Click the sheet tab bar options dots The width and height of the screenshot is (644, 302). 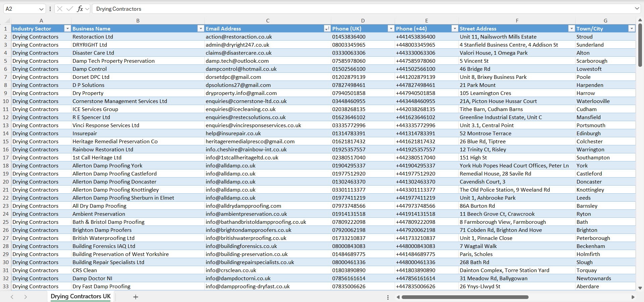pos(388,297)
